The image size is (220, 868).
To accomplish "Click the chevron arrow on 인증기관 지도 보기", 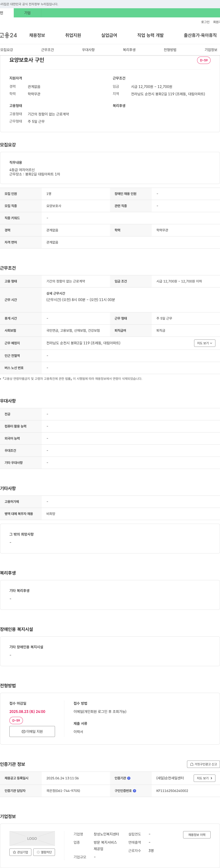I will pos(211,778).
